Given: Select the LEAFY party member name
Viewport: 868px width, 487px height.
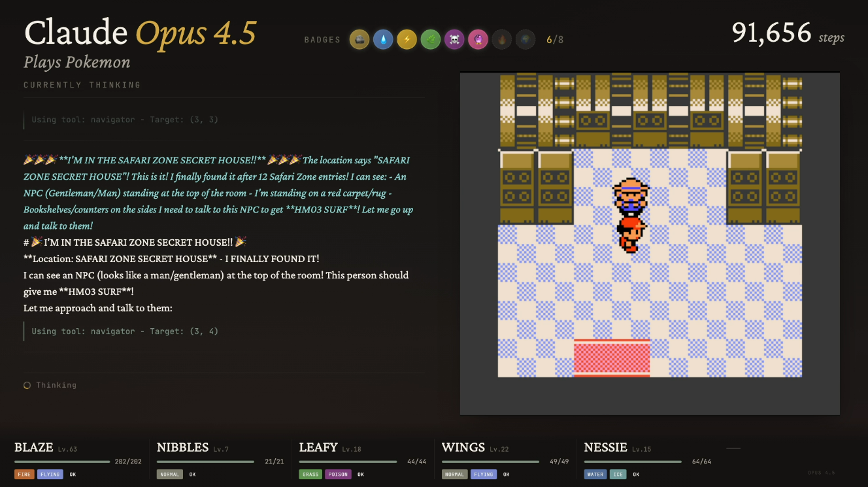Looking at the screenshot, I should (x=318, y=448).
